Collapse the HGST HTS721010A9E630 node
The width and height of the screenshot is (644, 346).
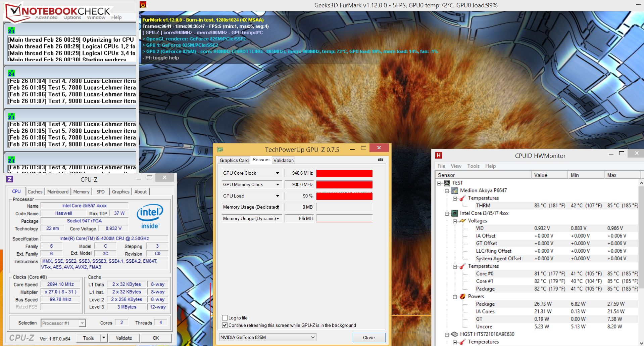coord(447,335)
